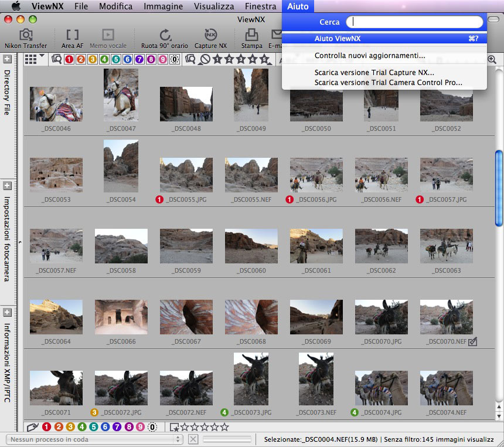Screen dimensions: 504x447
Task: Click the label filter icon before the numbered filters
Action: (x=57, y=59)
